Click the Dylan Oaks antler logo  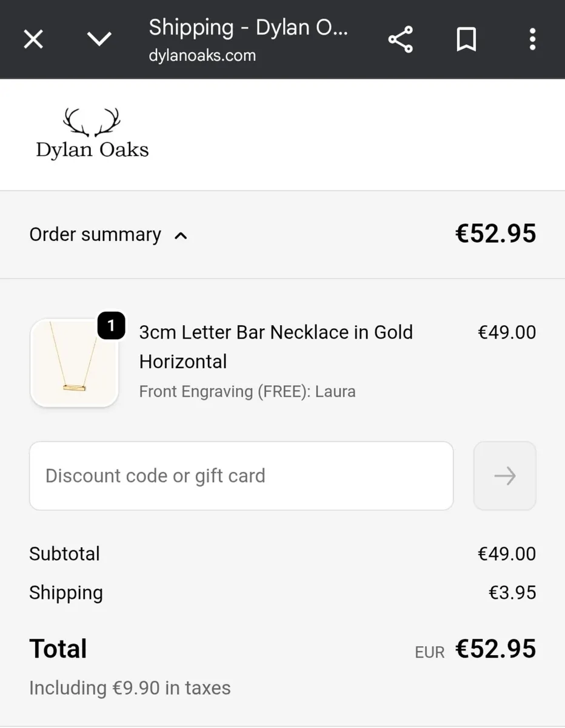click(92, 134)
